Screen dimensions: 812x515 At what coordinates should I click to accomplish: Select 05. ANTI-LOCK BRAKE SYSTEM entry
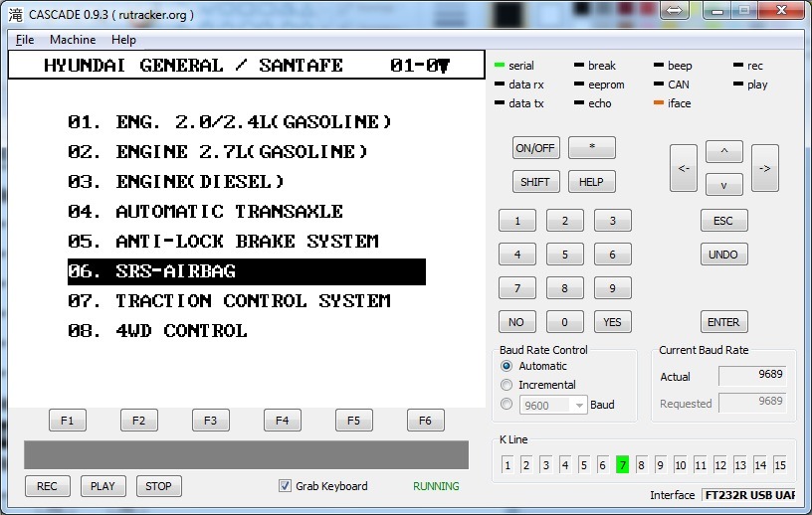pyautogui.click(x=223, y=242)
